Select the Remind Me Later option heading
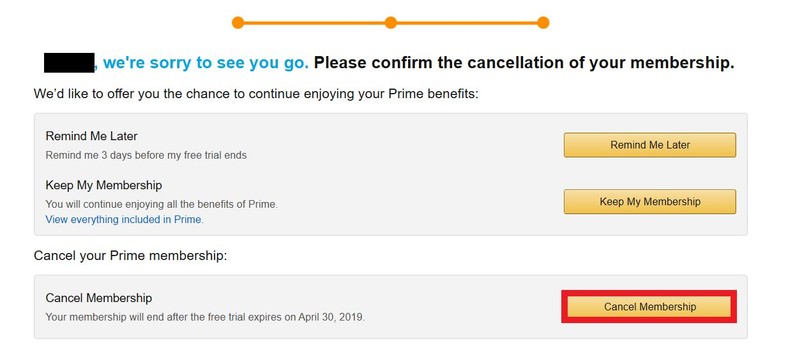This screenshot has height=362, width=788. click(91, 136)
